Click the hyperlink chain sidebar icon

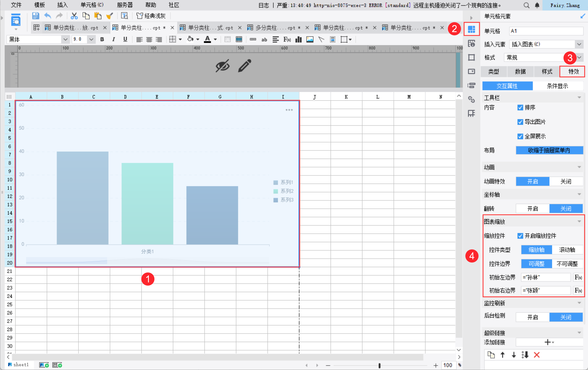coord(471,99)
